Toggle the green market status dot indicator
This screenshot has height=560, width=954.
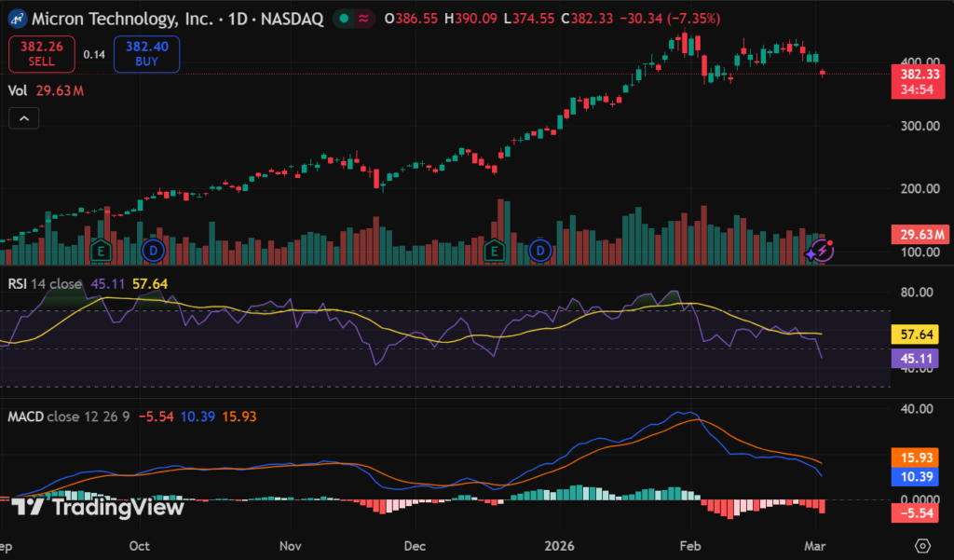(346, 19)
